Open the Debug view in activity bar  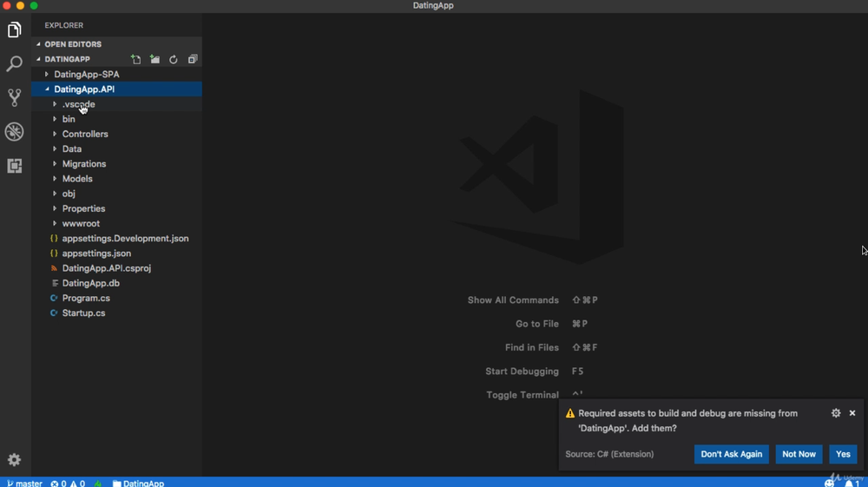(x=15, y=132)
